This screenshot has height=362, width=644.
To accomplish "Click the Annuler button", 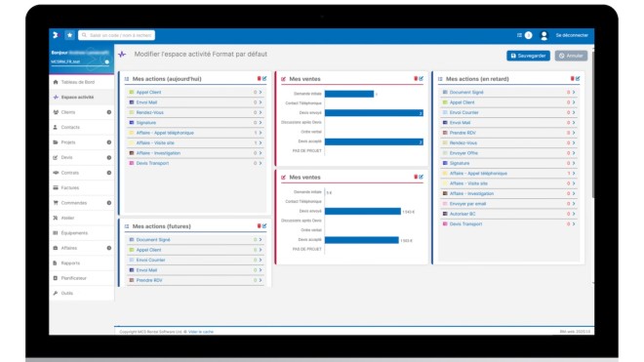I will point(571,56).
